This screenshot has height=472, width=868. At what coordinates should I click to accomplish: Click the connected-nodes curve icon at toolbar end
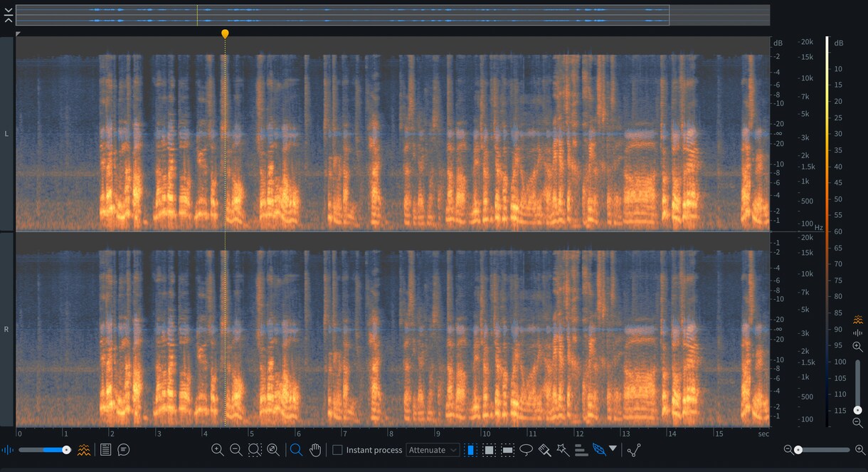634,450
